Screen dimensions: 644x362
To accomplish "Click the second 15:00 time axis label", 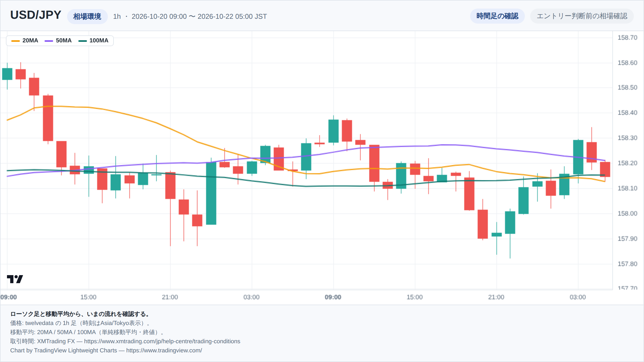I will [415, 297].
